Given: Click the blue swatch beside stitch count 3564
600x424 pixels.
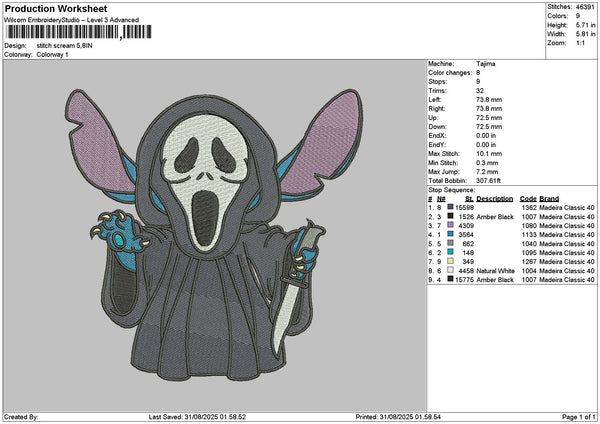Looking at the screenshot, I should (450, 234).
